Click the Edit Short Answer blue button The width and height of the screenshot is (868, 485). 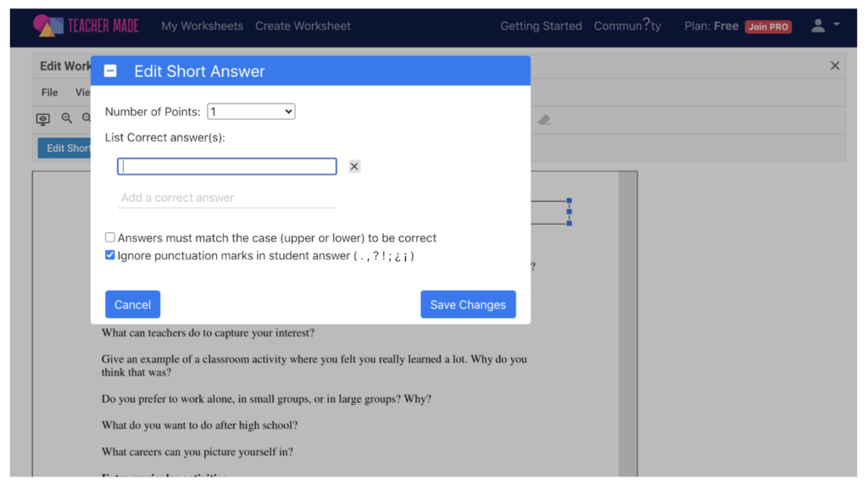click(x=64, y=148)
